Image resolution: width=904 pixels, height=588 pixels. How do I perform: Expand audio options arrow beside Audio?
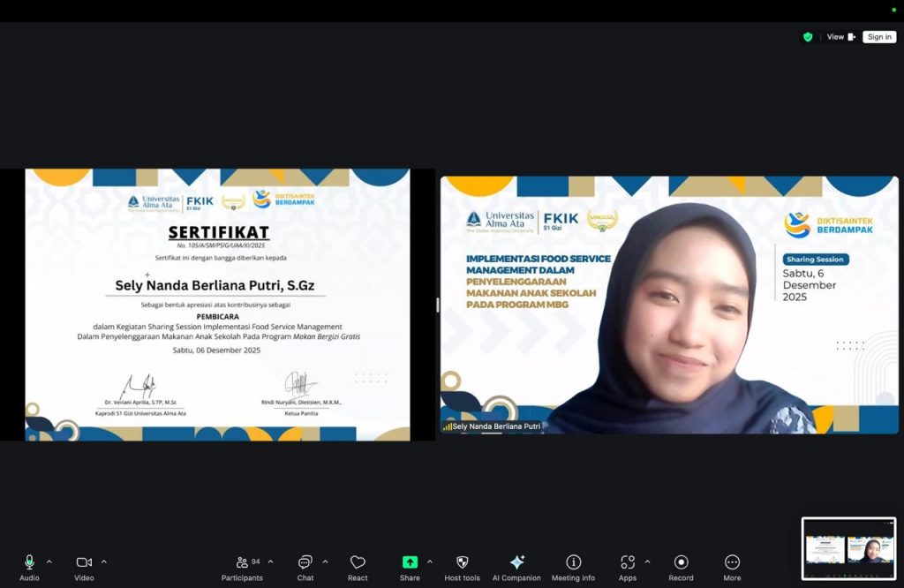pos(49,562)
